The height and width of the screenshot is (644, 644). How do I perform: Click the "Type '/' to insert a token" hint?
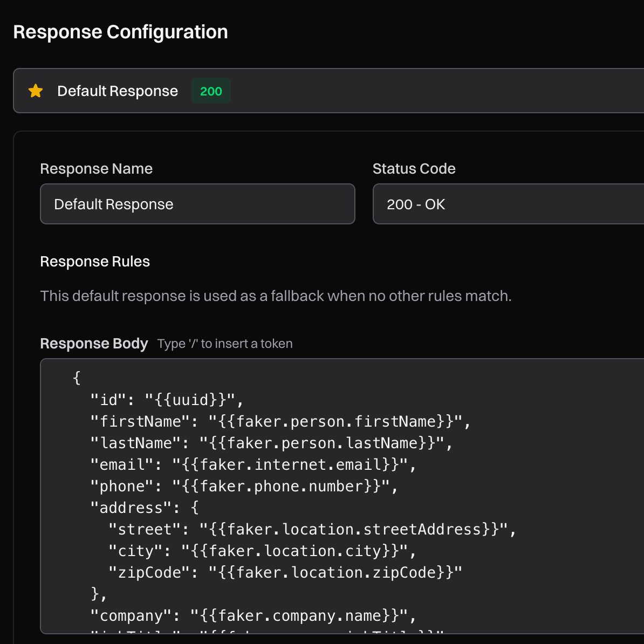pos(225,344)
